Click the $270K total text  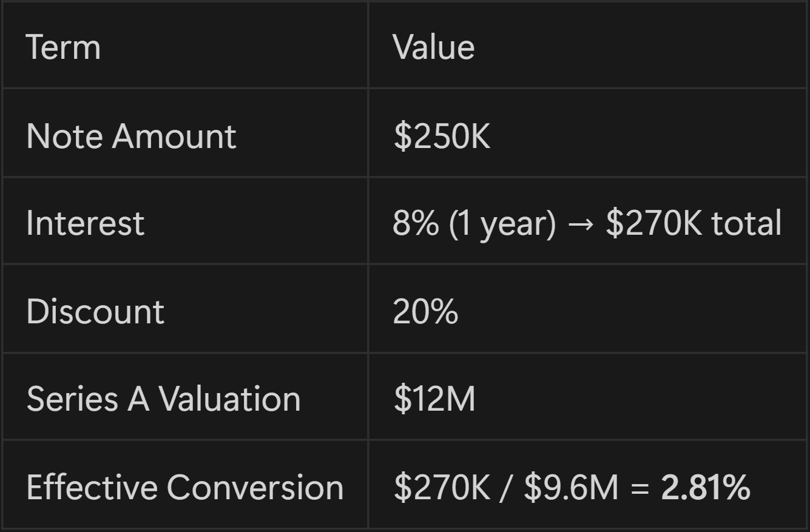tap(694, 223)
